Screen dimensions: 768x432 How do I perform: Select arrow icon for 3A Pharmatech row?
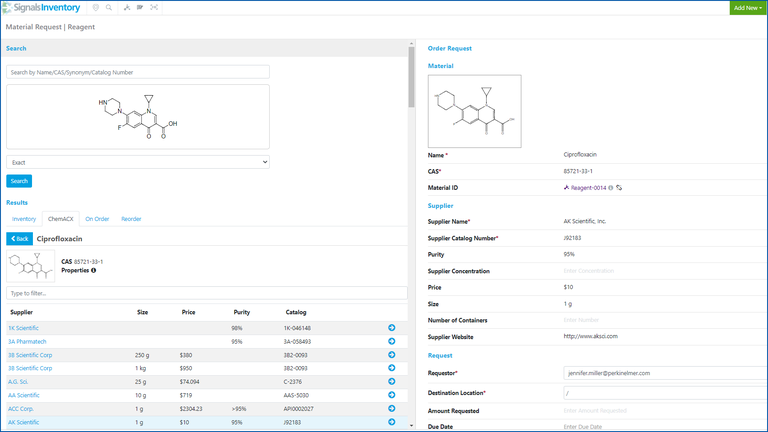pyautogui.click(x=391, y=341)
